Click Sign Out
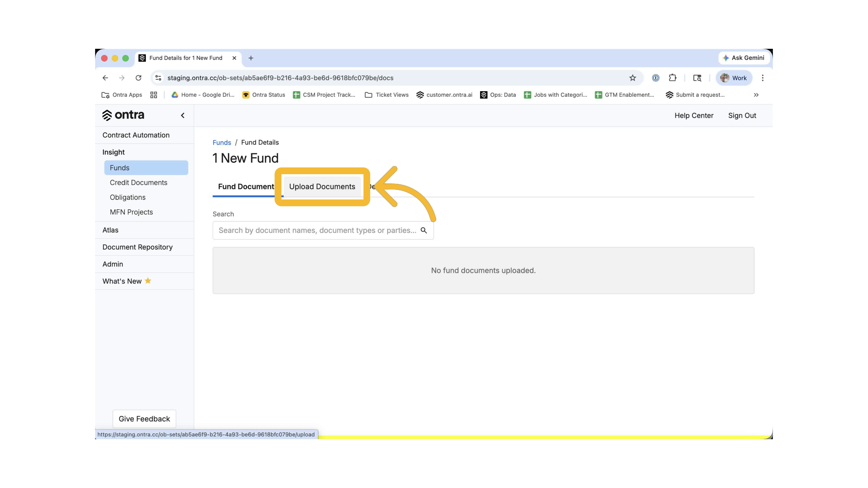Image resolution: width=868 pixels, height=488 pixels. click(x=742, y=115)
